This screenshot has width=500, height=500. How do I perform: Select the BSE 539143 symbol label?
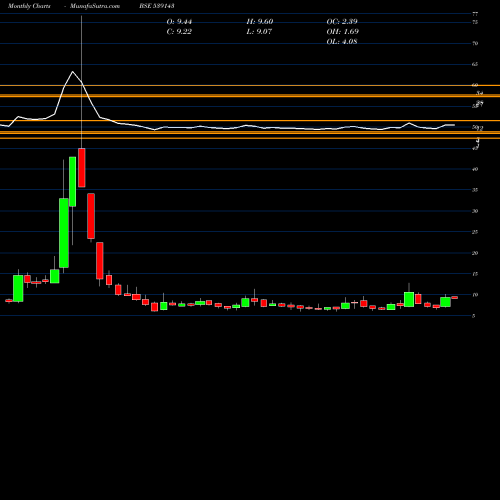pyautogui.click(x=157, y=6)
